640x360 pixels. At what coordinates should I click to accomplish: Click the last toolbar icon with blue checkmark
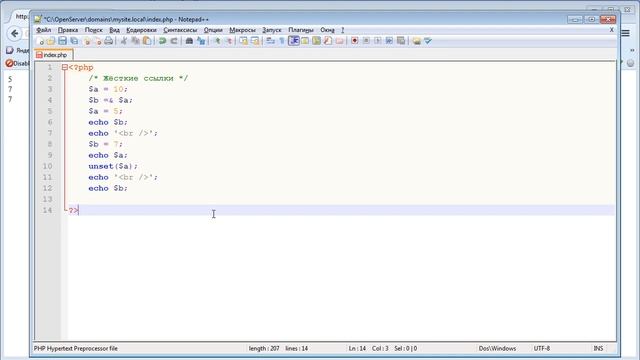tap(428, 41)
